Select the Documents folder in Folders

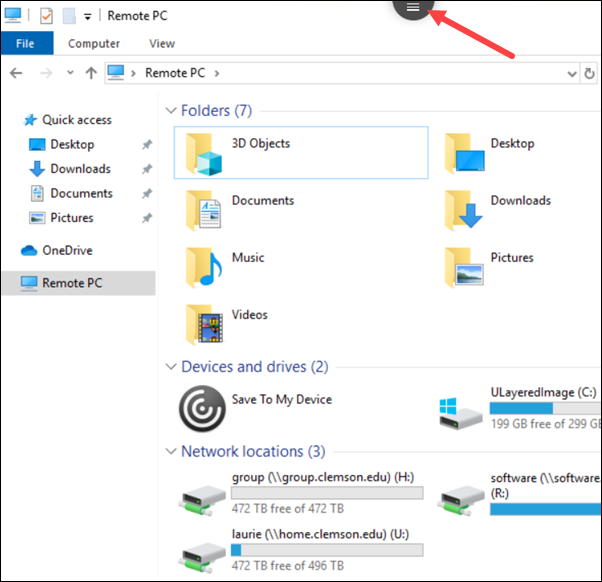(x=240, y=210)
